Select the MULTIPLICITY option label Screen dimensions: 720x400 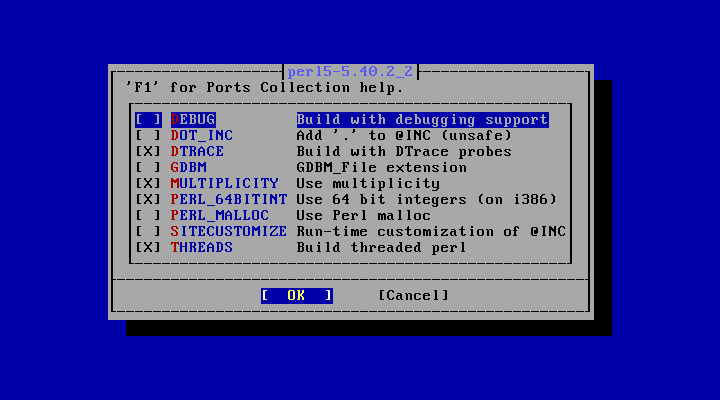224,184
